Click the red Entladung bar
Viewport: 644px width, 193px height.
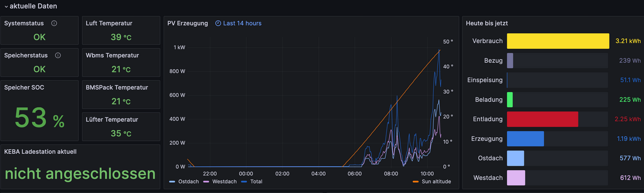click(x=543, y=119)
